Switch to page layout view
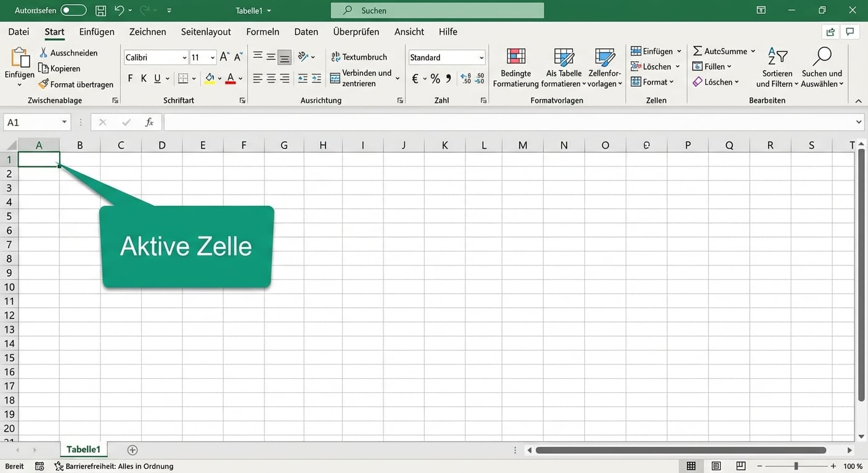Screen dimensions: 868x473 716,466
